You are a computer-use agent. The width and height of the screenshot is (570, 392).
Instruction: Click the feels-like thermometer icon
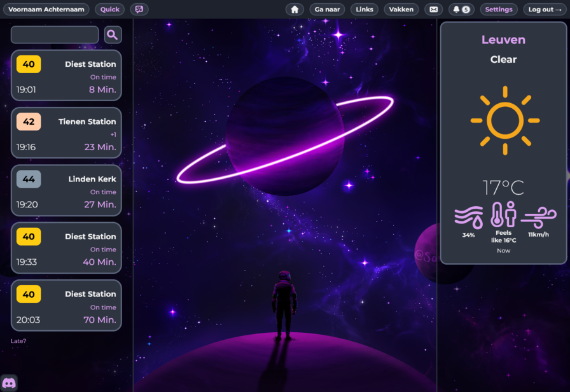(x=503, y=214)
